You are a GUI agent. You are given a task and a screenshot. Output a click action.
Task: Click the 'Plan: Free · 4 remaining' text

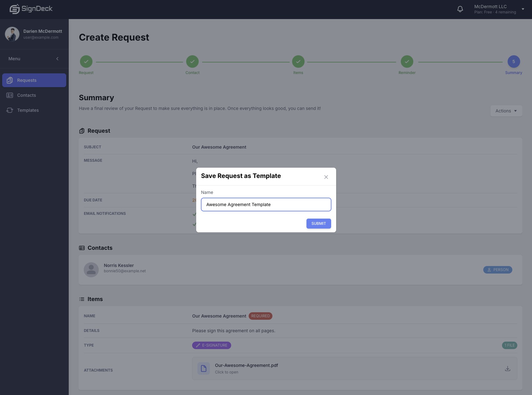click(x=495, y=12)
